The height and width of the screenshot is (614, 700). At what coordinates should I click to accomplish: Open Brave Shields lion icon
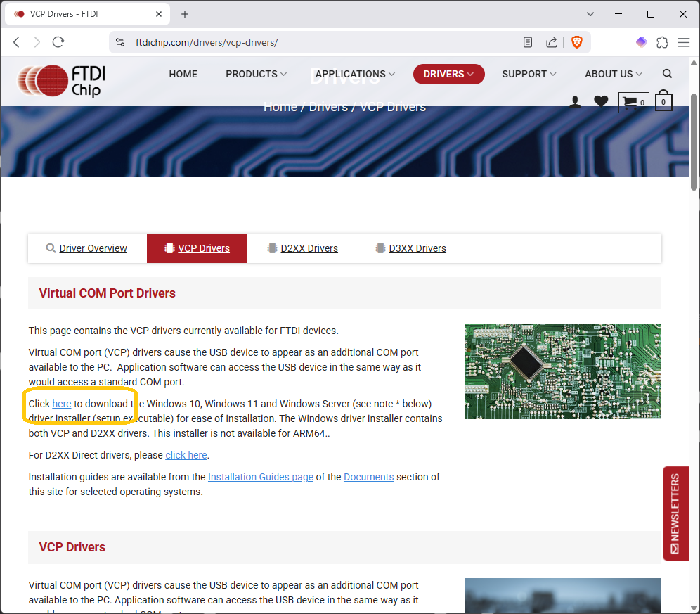pyautogui.click(x=577, y=42)
